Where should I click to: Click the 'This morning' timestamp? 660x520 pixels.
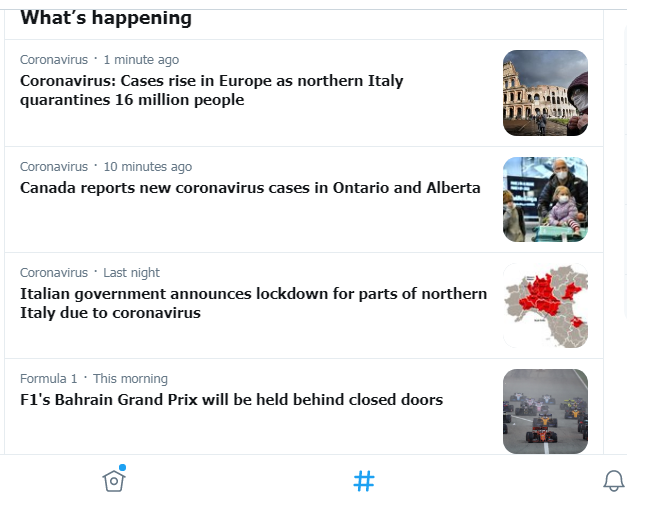coord(130,379)
